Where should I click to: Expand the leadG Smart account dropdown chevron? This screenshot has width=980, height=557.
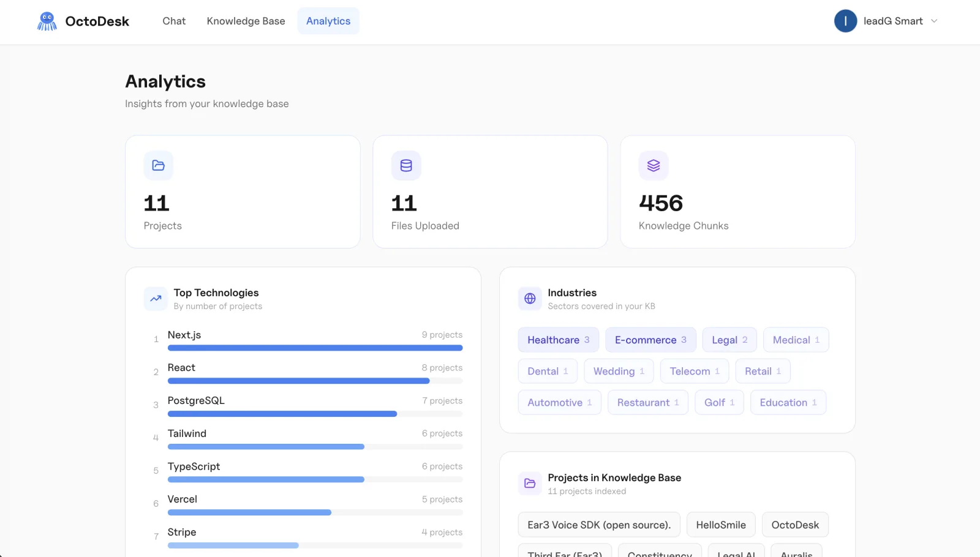934,21
